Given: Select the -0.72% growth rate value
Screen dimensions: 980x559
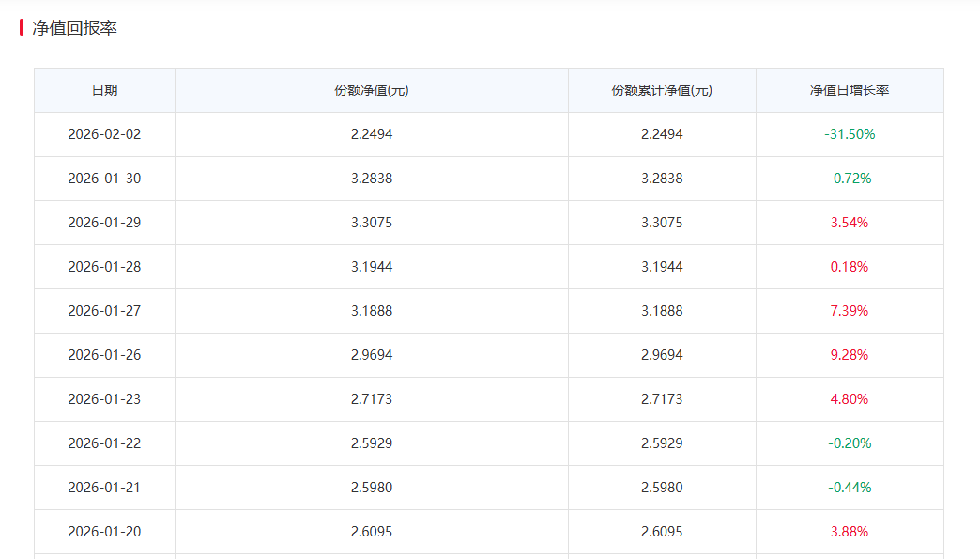Looking at the screenshot, I should tap(850, 179).
